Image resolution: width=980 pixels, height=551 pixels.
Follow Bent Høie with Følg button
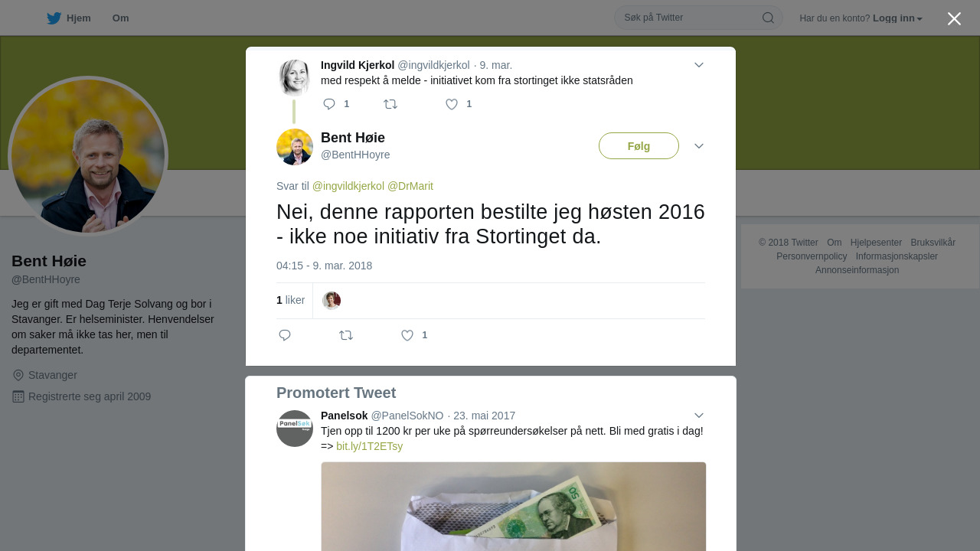(639, 146)
